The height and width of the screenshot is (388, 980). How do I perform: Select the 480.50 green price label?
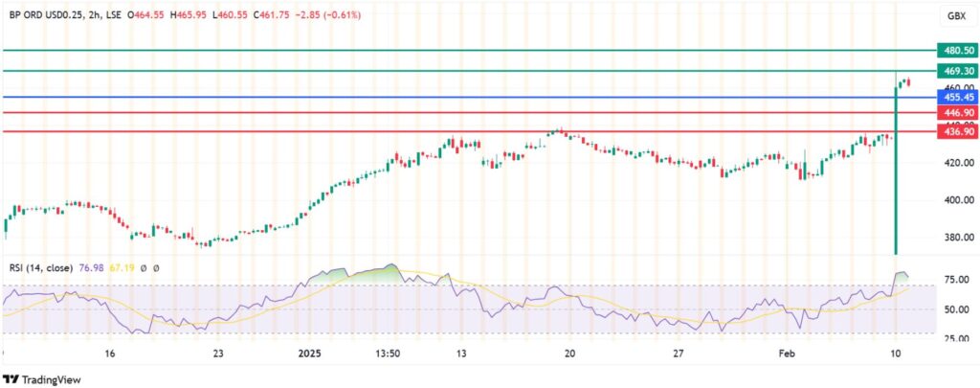tap(957, 50)
